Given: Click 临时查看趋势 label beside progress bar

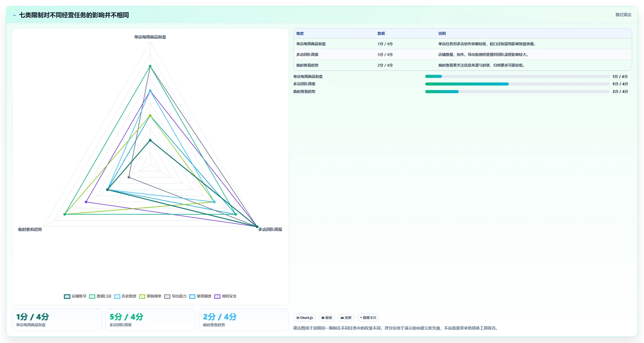Looking at the screenshot, I should click(304, 92).
